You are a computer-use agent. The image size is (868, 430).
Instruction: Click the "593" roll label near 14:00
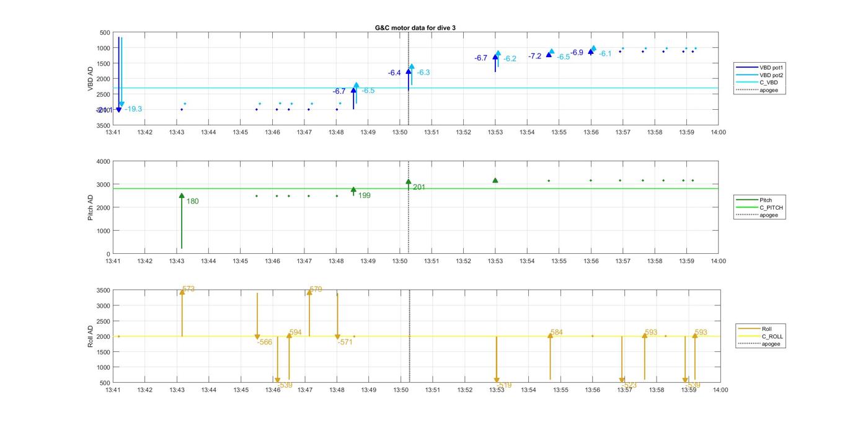click(x=701, y=333)
